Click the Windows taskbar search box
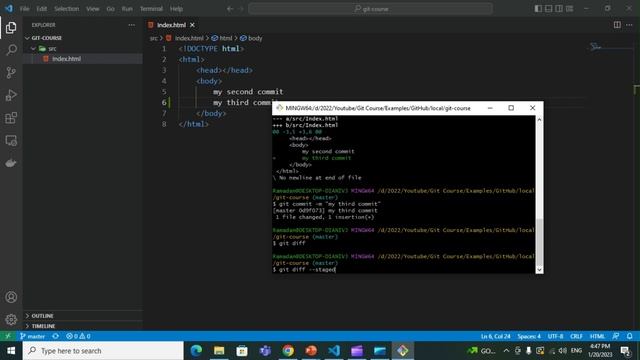 click(103, 351)
